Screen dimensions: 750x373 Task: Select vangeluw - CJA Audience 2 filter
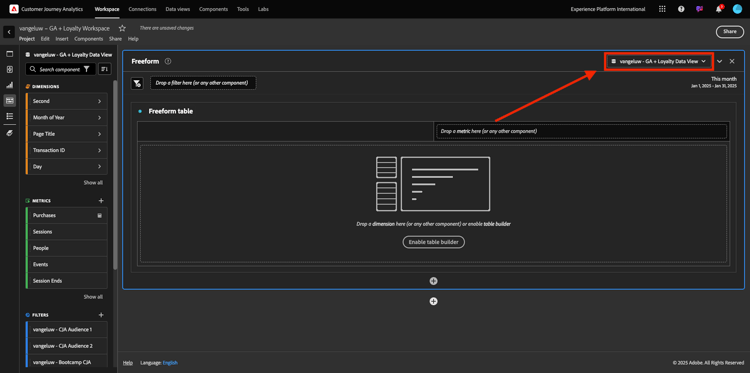point(66,346)
